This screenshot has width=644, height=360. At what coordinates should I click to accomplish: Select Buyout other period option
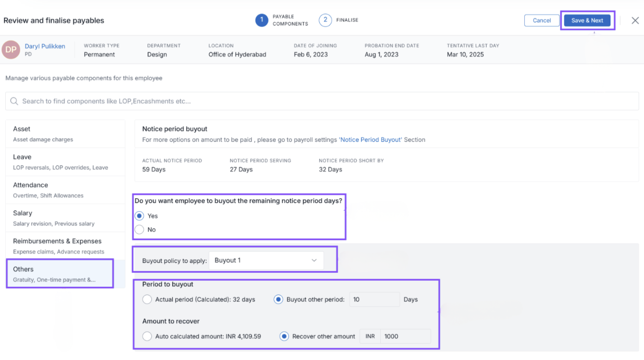click(278, 300)
